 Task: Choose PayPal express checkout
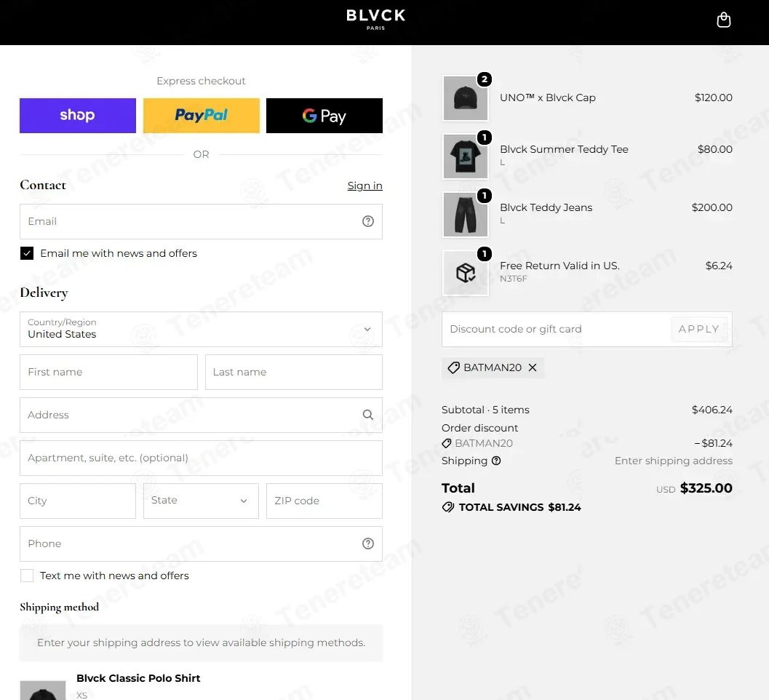201,115
